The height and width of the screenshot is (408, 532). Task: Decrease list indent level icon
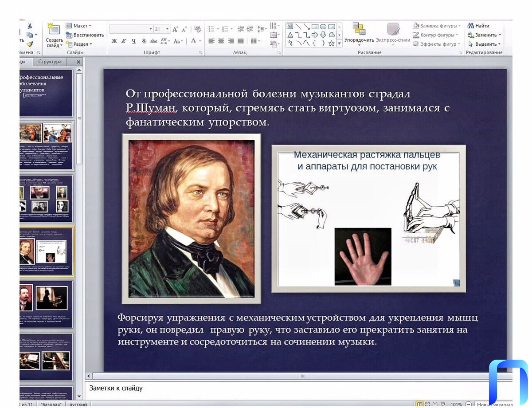coord(241,29)
